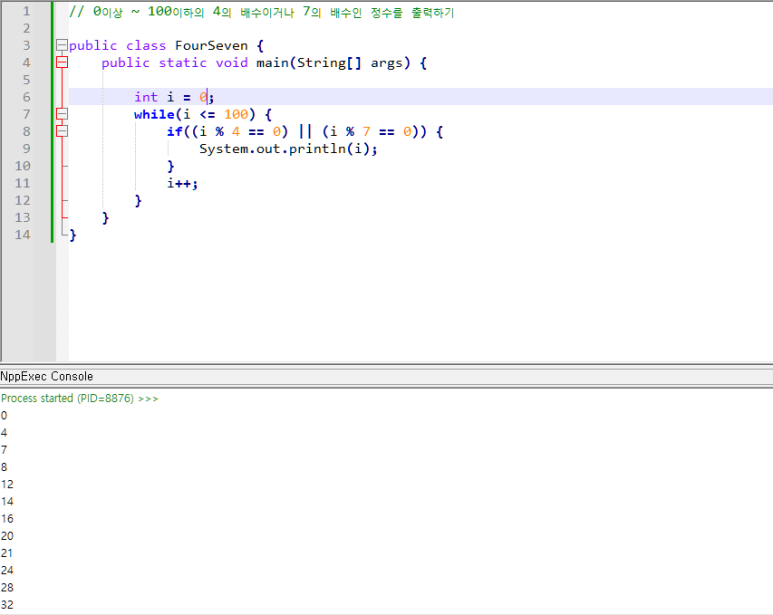Click the number 7 in the if condition

366,132
